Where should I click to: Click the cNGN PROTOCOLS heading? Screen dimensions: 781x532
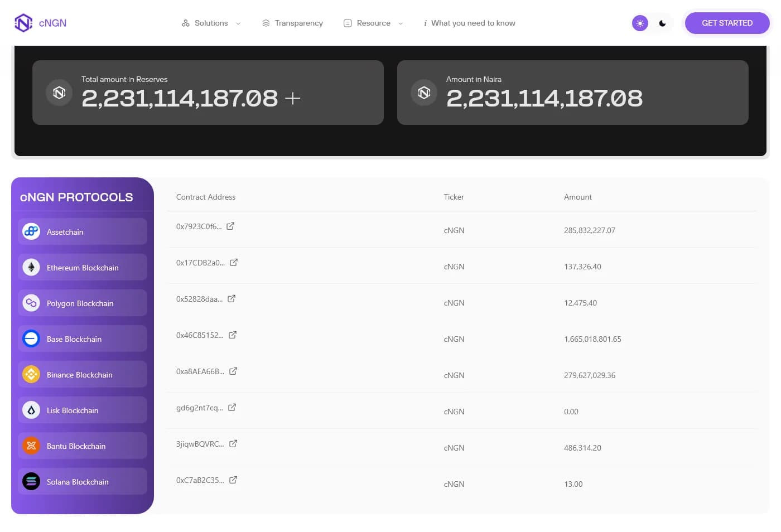pyautogui.click(x=76, y=197)
